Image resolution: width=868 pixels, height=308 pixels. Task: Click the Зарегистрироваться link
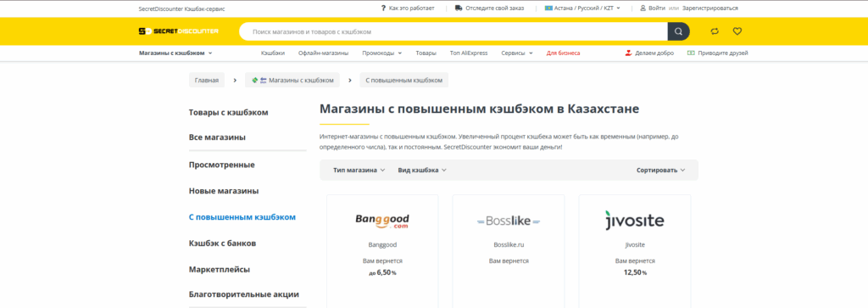[x=710, y=8]
